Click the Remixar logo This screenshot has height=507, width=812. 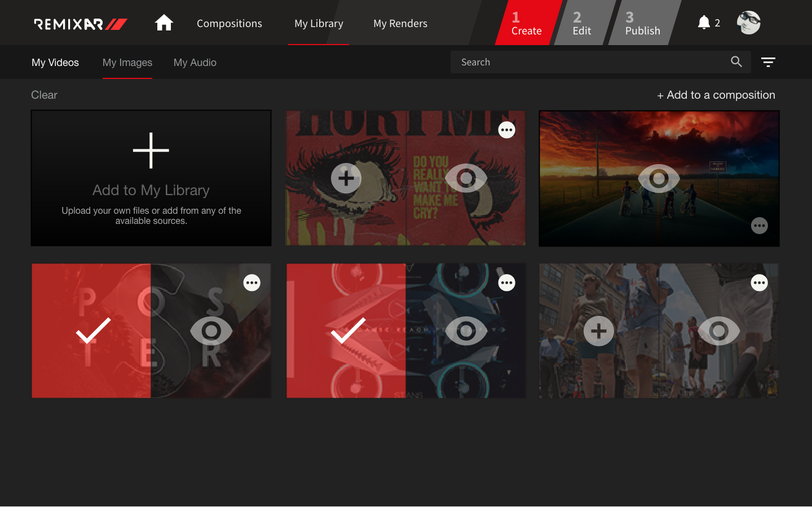coord(81,24)
